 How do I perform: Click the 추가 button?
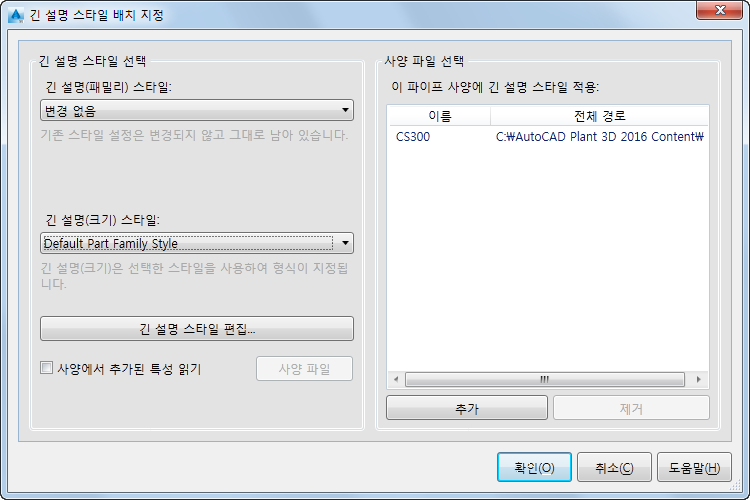click(x=467, y=408)
